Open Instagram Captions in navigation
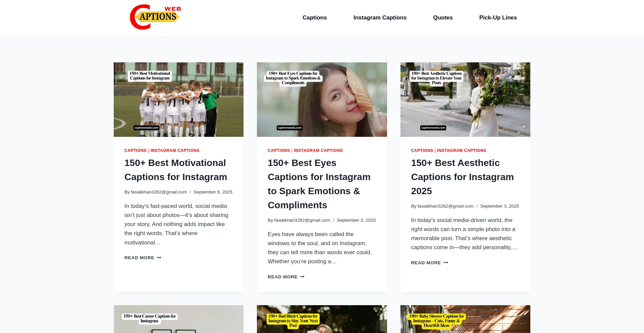 coord(380,17)
